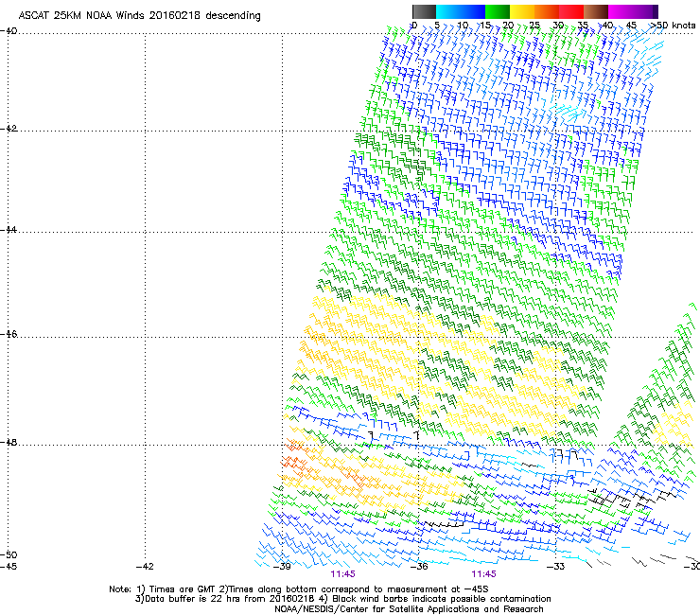Click the '-45' longitude label
This screenshot has width=700, height=615.
tap(9, 567)
